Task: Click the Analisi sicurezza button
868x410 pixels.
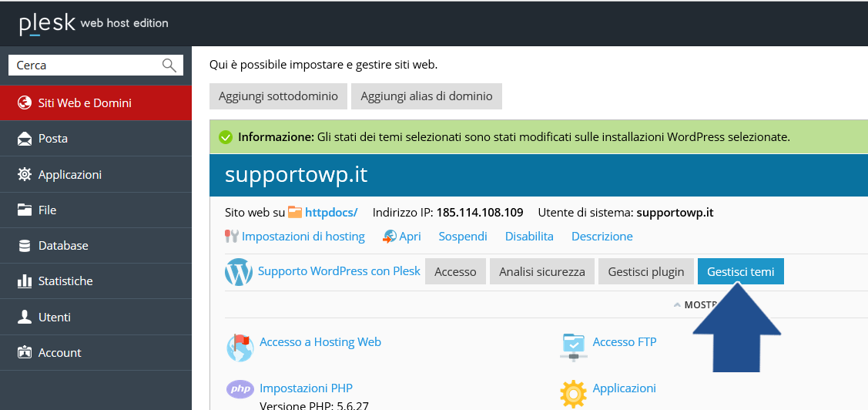Action: pyautogui.click(x=542, y=271)
